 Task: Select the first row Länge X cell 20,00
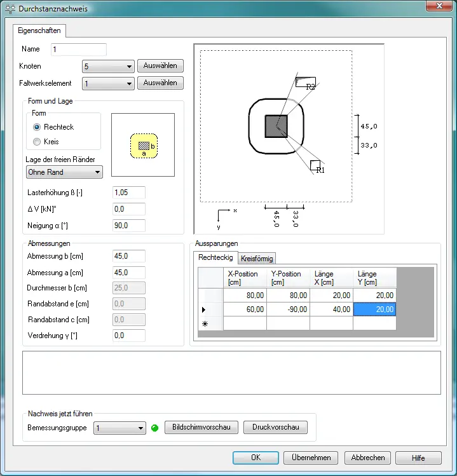tap(331, 296)
